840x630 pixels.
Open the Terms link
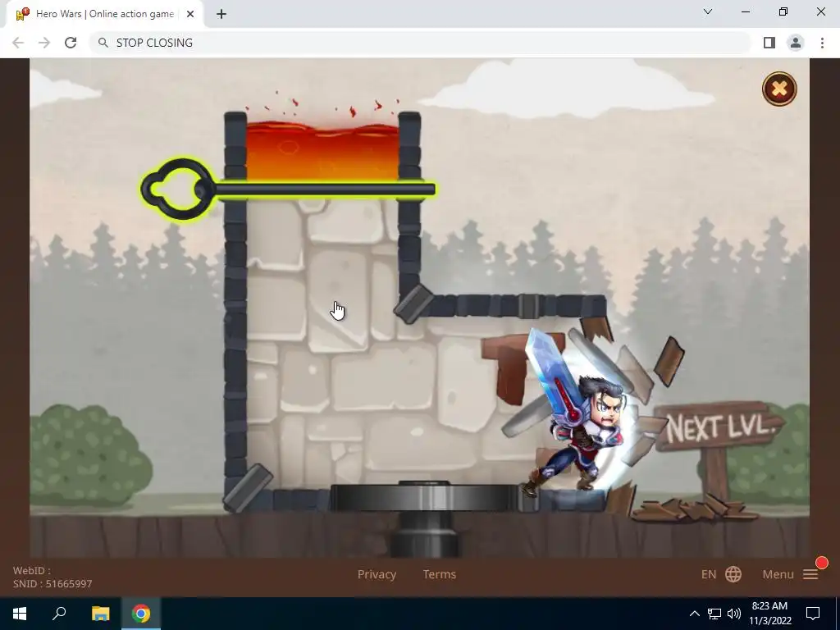click(x=440, y=574)
